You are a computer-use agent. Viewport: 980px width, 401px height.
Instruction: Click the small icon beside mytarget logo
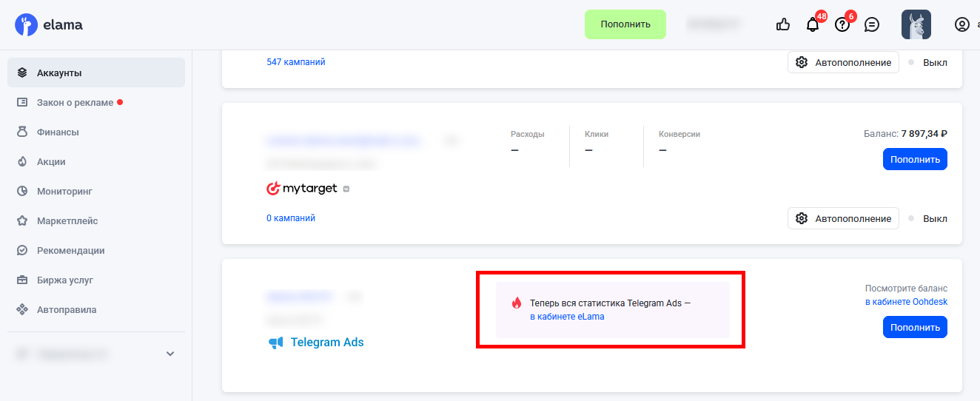pos(346,189)
